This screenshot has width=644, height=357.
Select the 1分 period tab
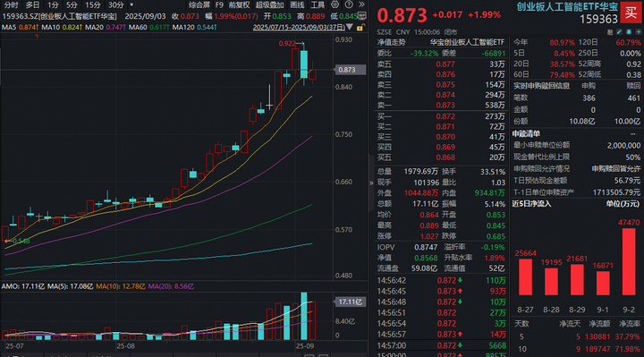(53, 5)
